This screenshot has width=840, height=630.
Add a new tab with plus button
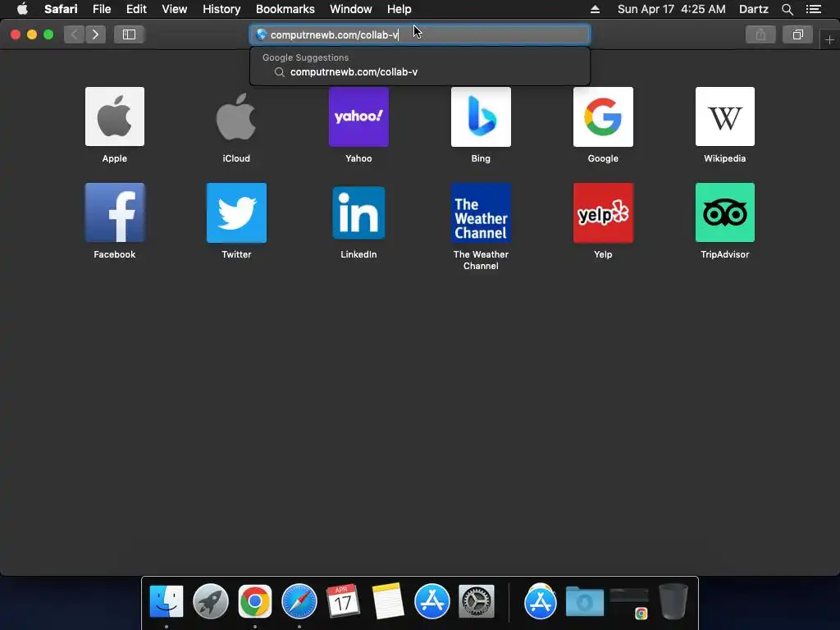tap(829, 40)
